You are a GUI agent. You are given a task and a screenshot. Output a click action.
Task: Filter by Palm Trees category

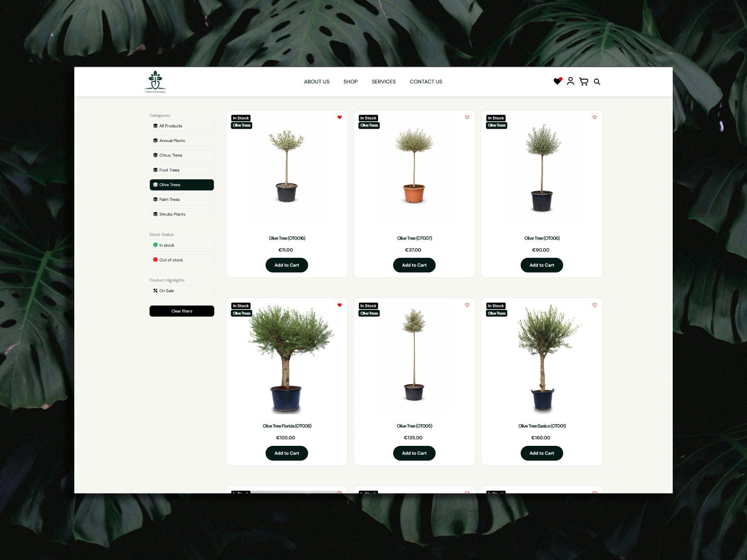tap(182, 200)
